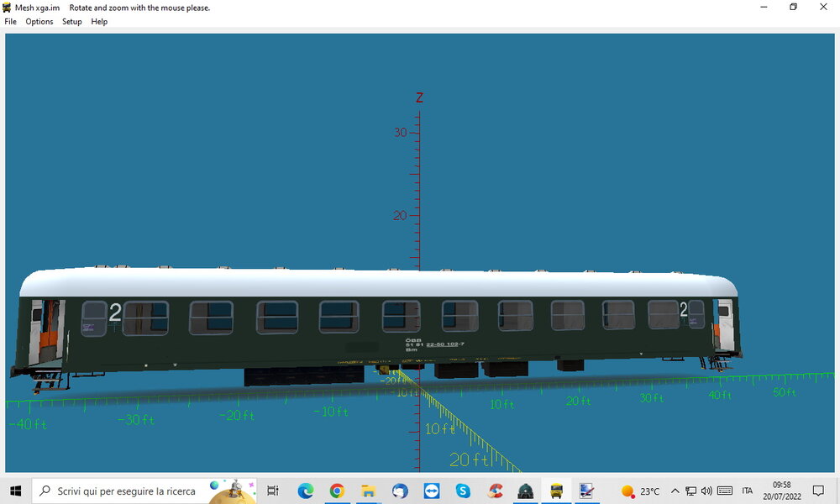Open the Setup menu

(x=71, y=22)
